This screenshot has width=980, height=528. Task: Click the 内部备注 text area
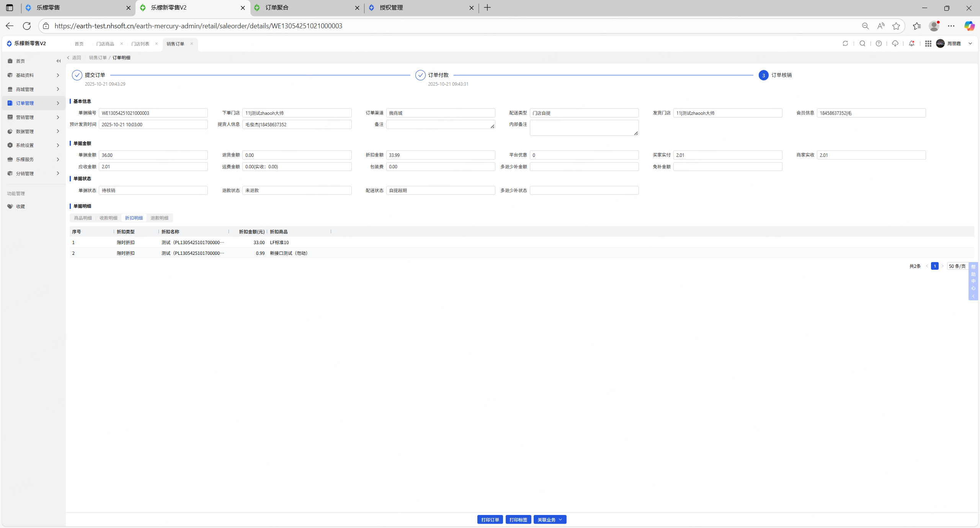click(584, 128)
